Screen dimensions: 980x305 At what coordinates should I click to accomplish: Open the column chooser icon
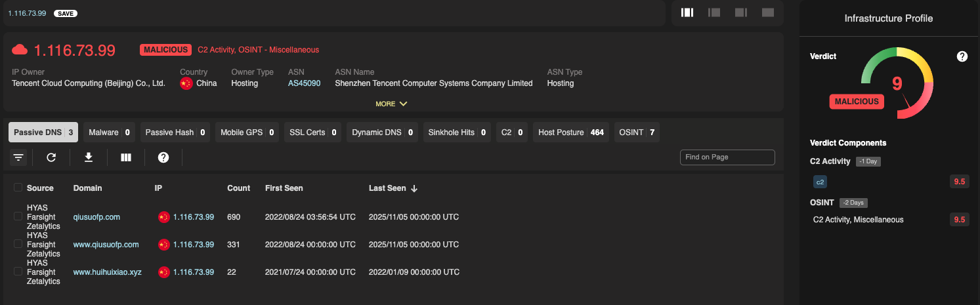click(x=126, y=157)
